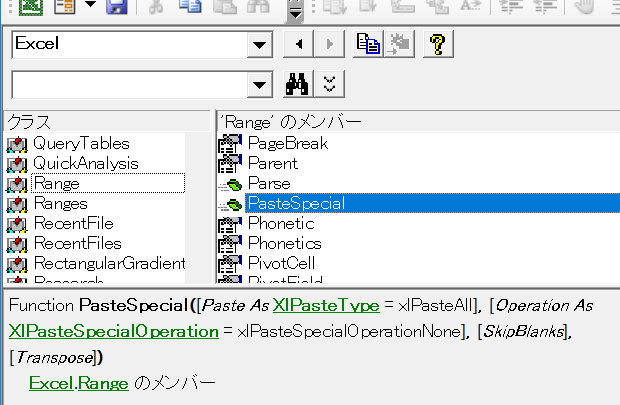620x405 pixels.
Task: Select the Phonetics member
Action: coord(285,243)
